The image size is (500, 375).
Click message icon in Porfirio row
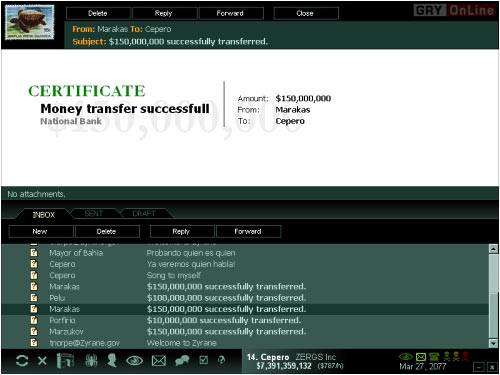(x=34, y=320)
